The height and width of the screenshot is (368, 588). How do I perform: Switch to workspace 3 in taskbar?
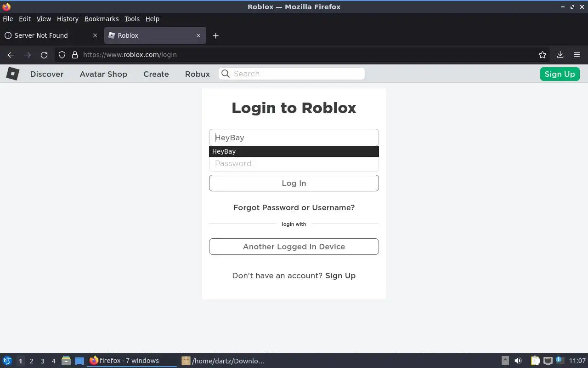tap(43, 361)
